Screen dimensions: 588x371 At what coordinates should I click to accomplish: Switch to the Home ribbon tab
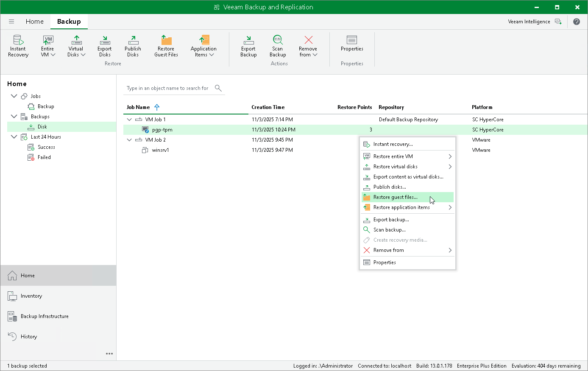click(34, 22)
